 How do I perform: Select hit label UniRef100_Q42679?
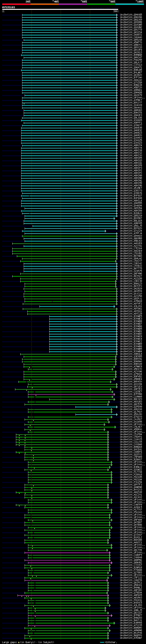[131, 95]
